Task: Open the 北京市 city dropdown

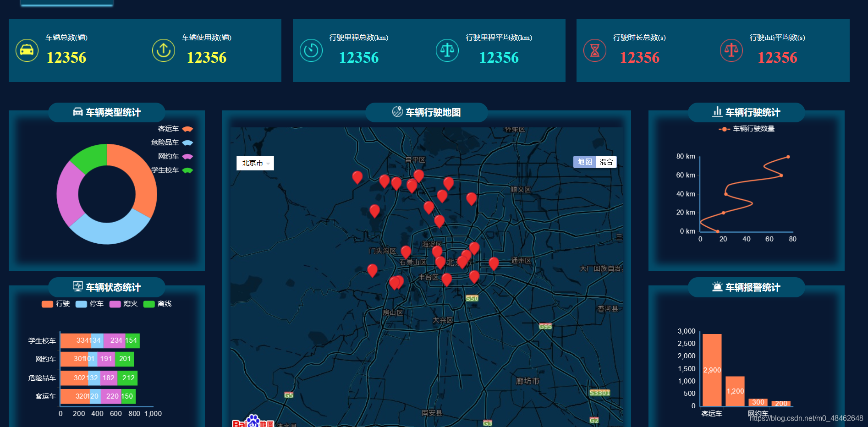Action: point(255,163)
